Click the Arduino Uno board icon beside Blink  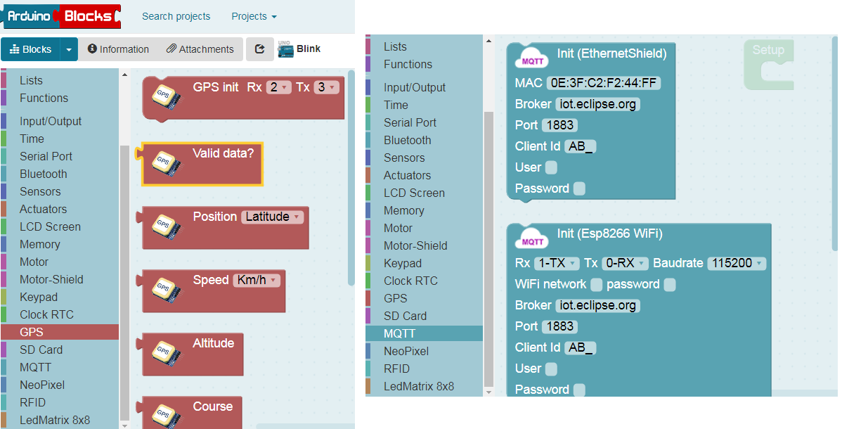[285, 49]
